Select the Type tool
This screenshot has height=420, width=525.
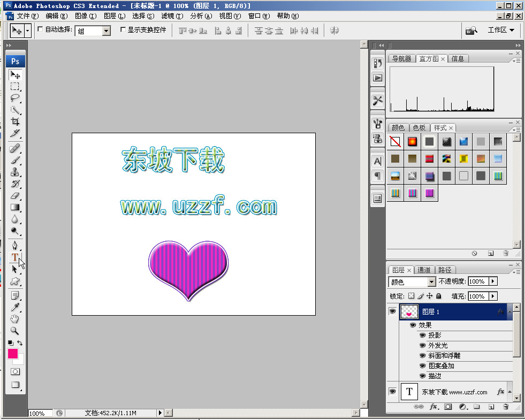14,257
